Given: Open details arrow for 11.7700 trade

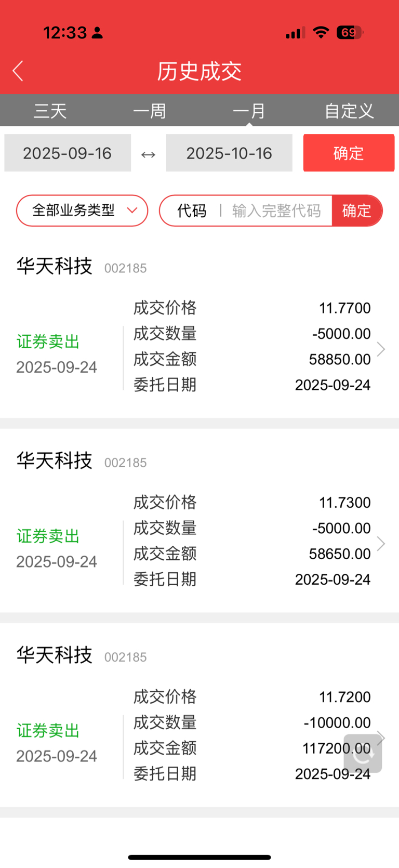Looking at the screenshot, I should pyautogui.click(x=381, y=349).
